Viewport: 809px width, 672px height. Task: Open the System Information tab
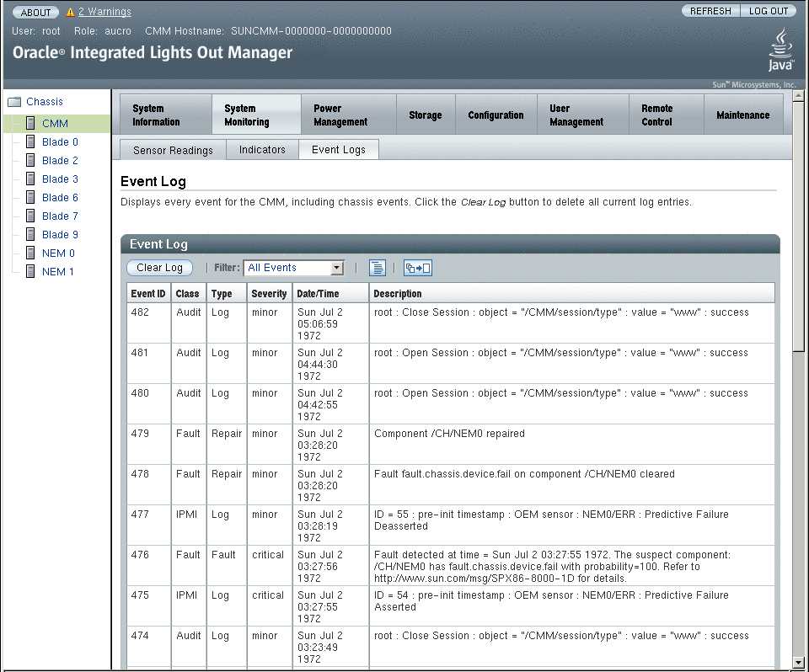[x=166, y=115]
